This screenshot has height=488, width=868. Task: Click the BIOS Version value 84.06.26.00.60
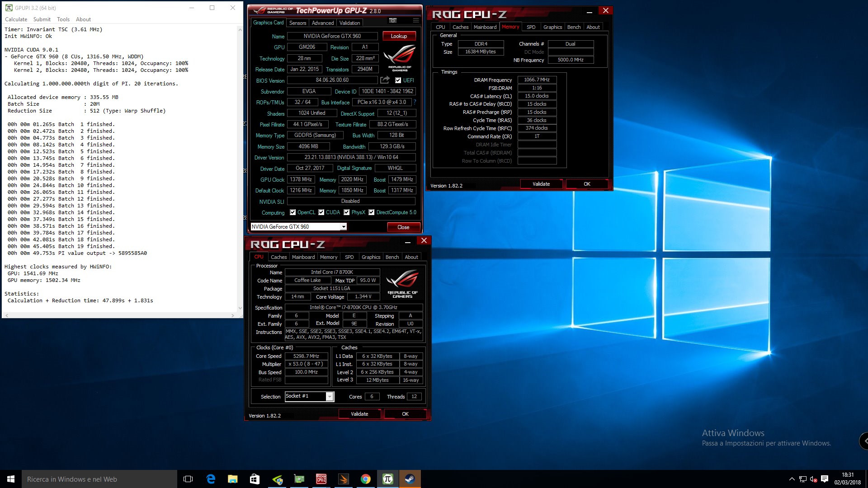[x=332, y=80]
